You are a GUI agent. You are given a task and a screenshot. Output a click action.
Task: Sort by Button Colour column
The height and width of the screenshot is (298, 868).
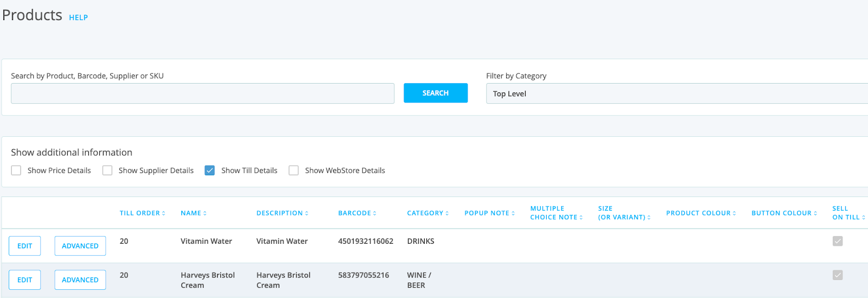pos(784,213)
